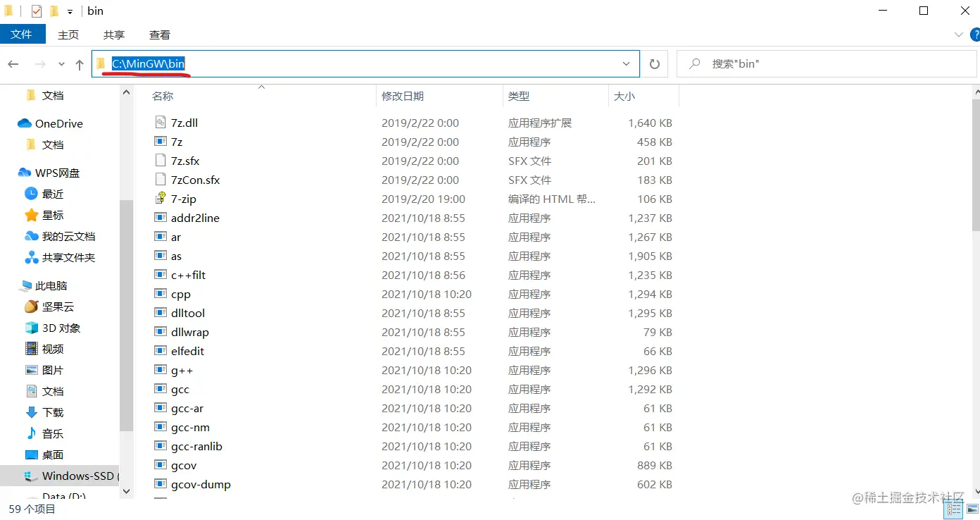The image size is (980, 520).
Task: Open 此电脑 from the navigation pane
Action: click(x=49, y=285)
